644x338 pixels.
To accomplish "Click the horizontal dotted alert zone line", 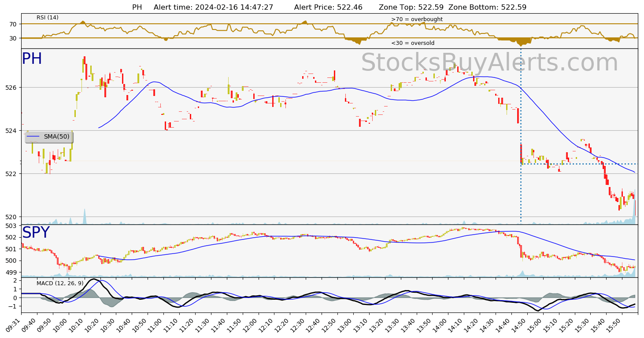I will point(579,164).
